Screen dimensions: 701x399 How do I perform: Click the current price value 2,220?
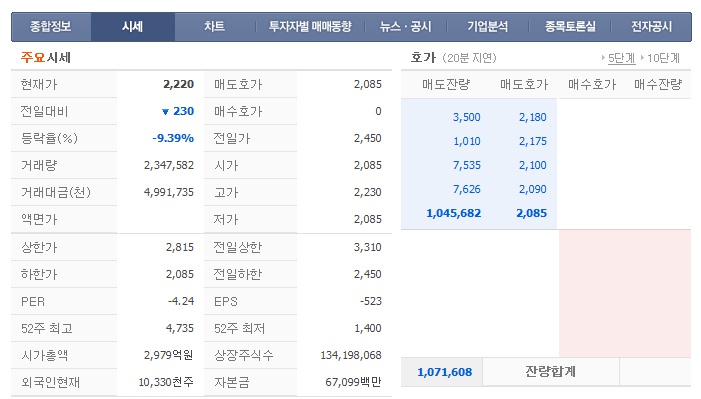click(x=178, y=84)
